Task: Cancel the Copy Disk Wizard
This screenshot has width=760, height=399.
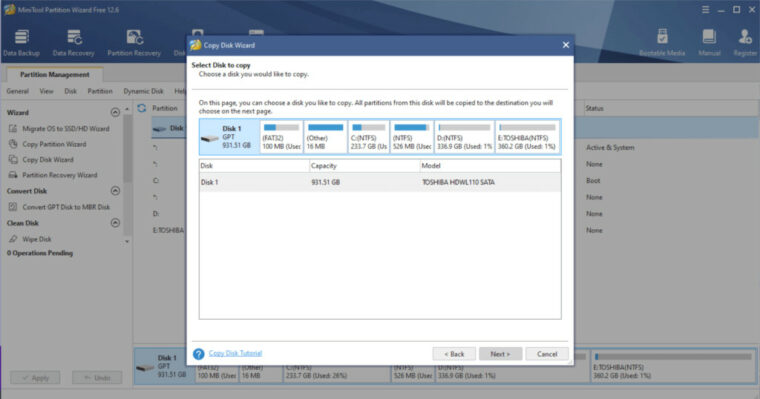Action: click(547, 354)
